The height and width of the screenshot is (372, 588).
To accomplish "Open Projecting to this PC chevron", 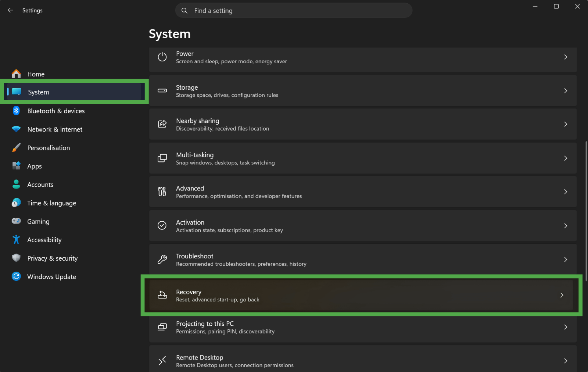I will pos(566,327).
